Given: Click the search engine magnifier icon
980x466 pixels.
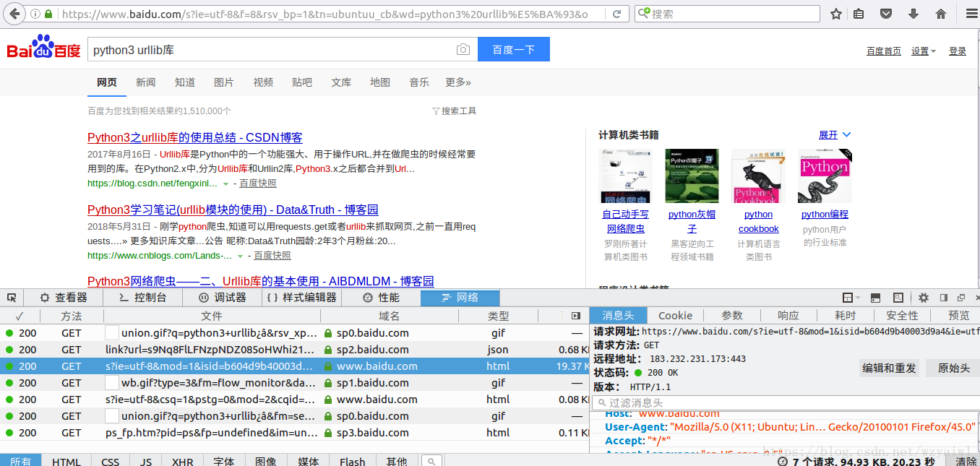Looking at the screenshot, I should pos(643,14).
